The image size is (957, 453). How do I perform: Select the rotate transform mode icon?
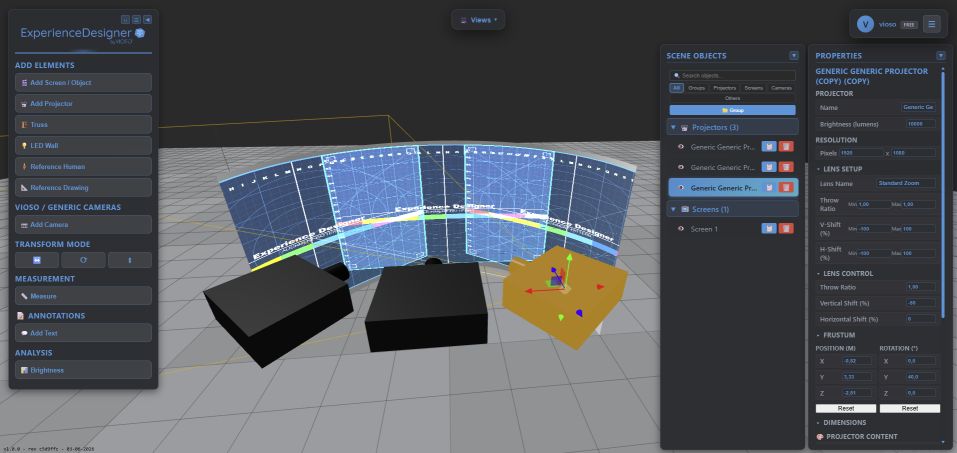point(83,260)
